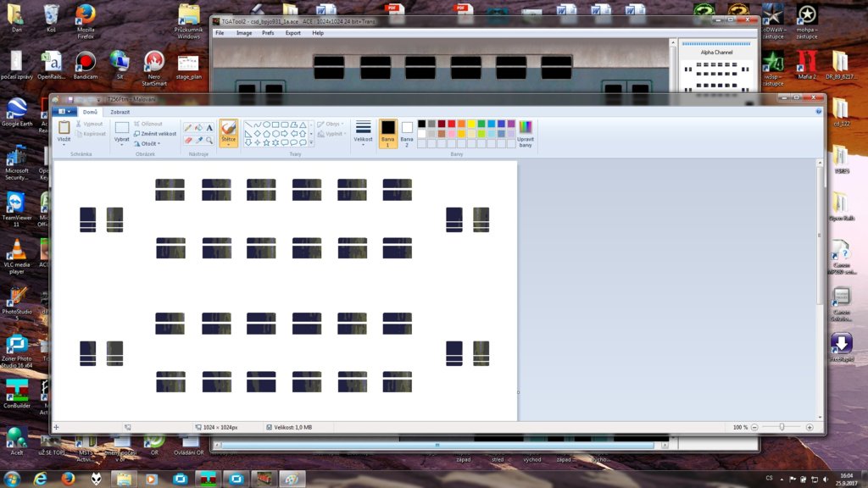The width and height of the screenshot is (868, 488).
Task: Set Barva 1 as active color
Action: click(x=387, y=133)
